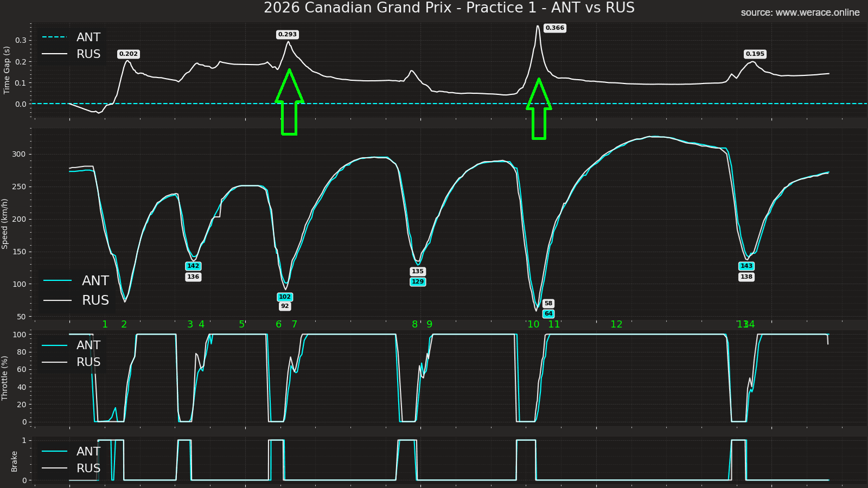Select the white 138 speed label
The image size is (868, 488).
pos(746,277)
